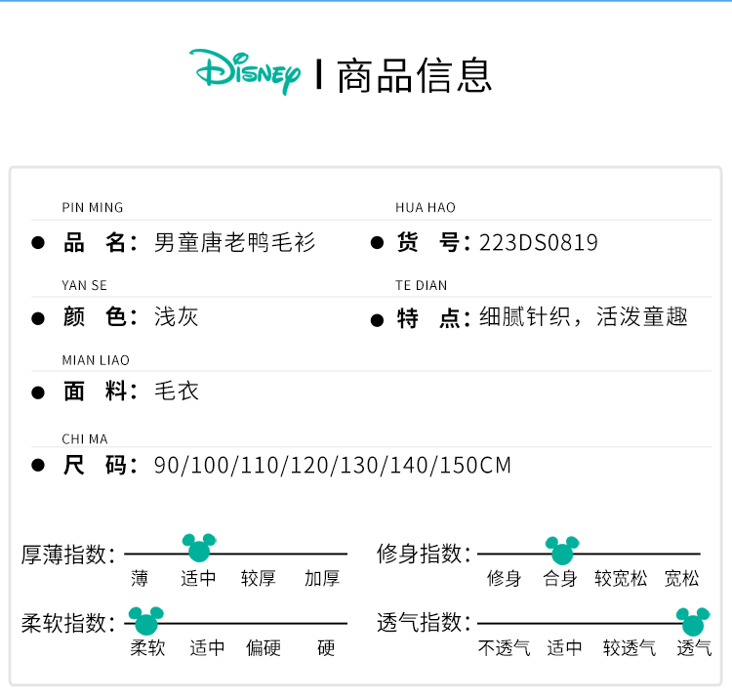The height and width of the screenshot is (700, 732).
Task: Click the 薄 thickness option
Action: pos(140,579)
